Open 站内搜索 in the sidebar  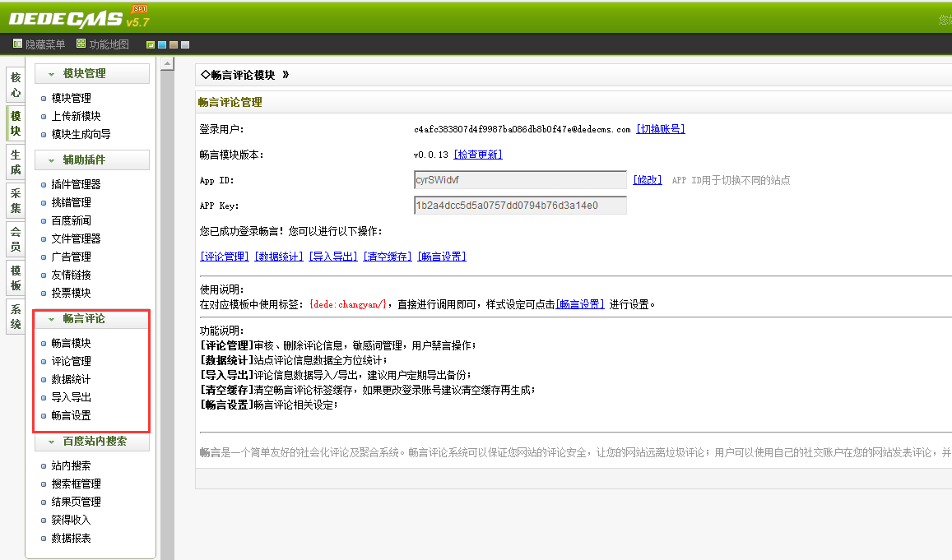click(71, 465)
